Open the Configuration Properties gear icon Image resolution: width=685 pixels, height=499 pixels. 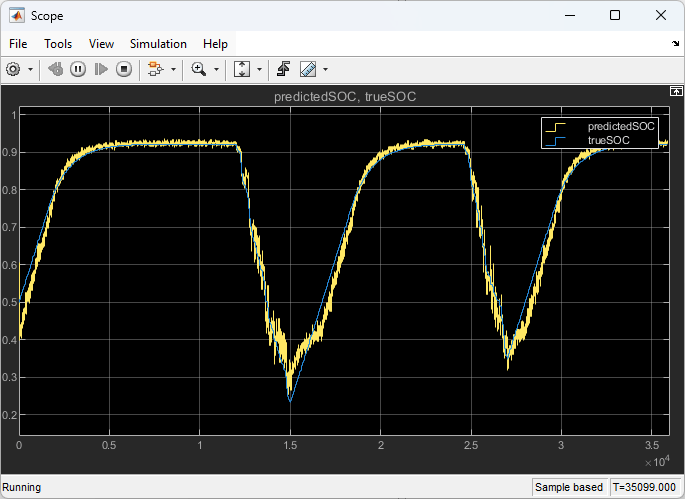click(x=14, y=69)
